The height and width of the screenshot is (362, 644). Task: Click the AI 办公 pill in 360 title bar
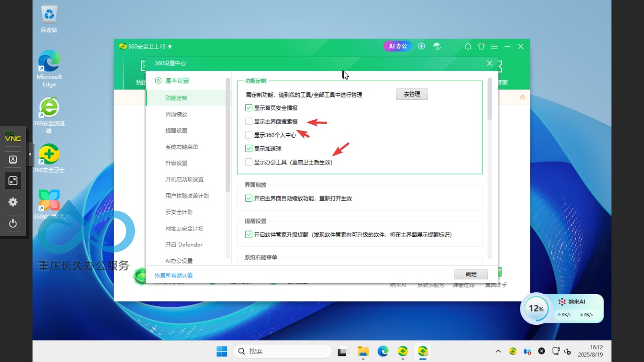point(398,46)
